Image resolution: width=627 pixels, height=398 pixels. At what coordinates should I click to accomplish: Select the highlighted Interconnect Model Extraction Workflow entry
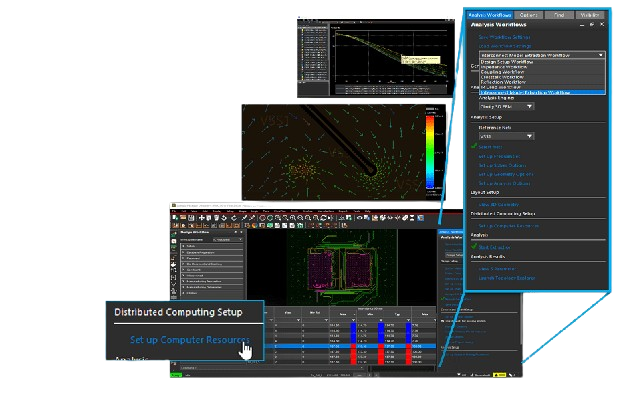542,92
